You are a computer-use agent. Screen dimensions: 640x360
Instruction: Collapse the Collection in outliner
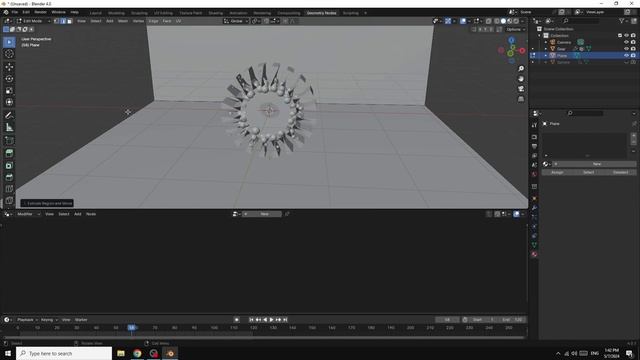pos(539,36)
